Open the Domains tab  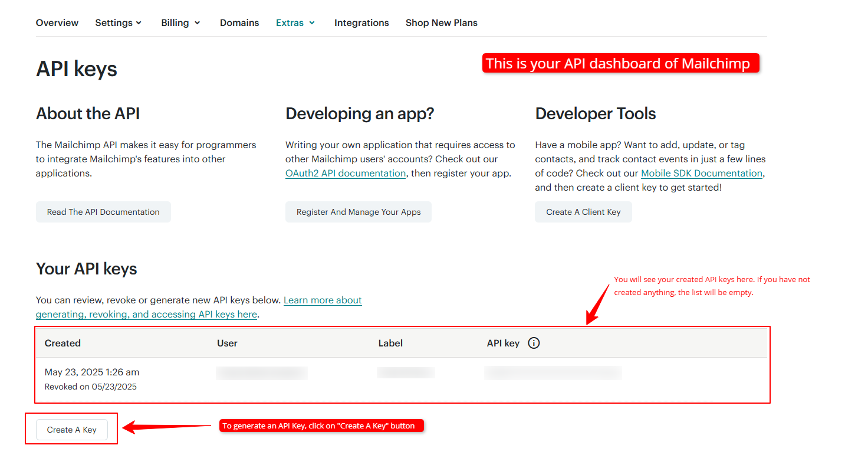click(x=239, y=22)
